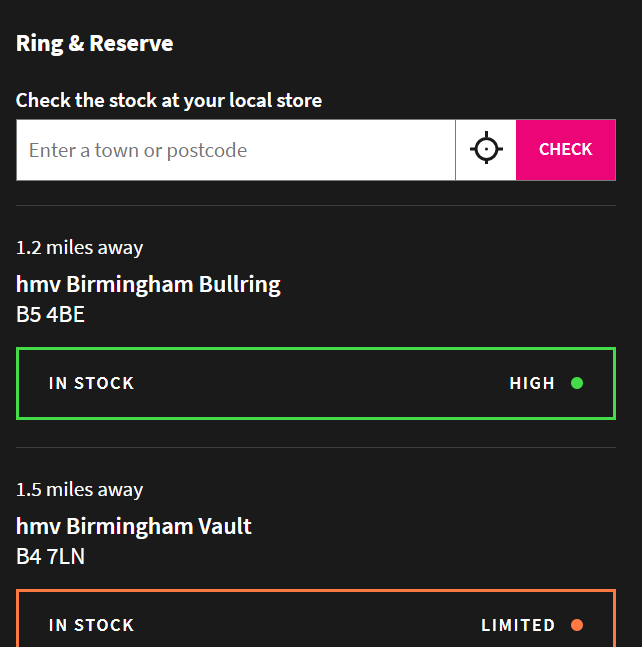Viewport: 642px width, 647px height.
Task: Click the green high-stock indicator dot
Action: click(577, 383)
